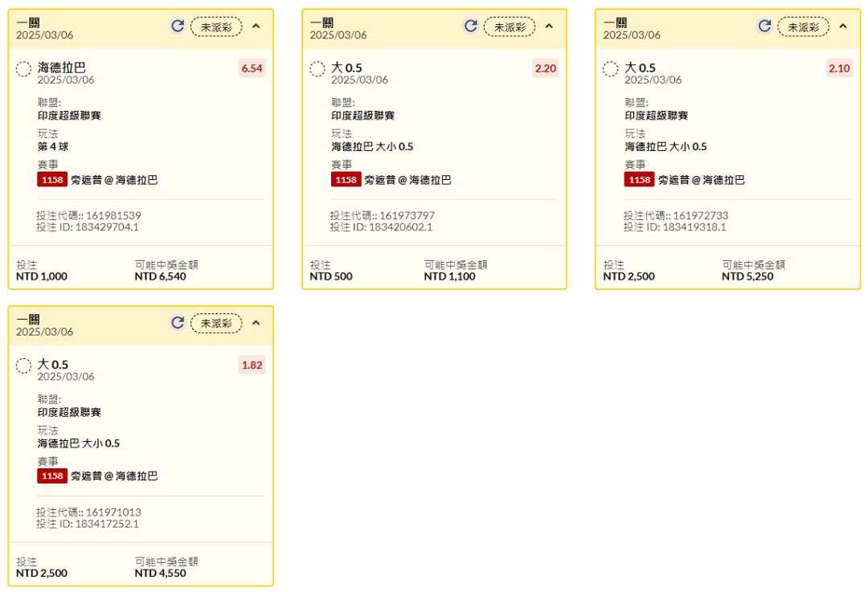868x592 pixels.
Task: Click 投注 ID 183419318.1 text
Action: point(675,227)
